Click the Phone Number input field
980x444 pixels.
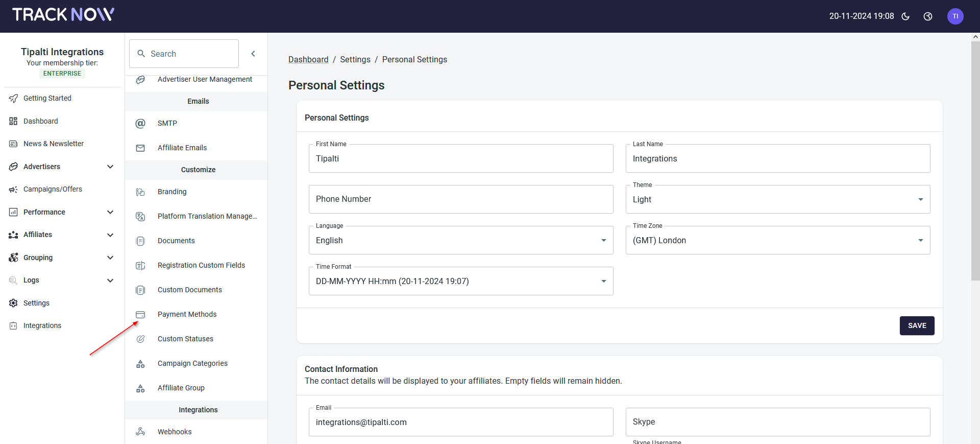coord(460,199)
